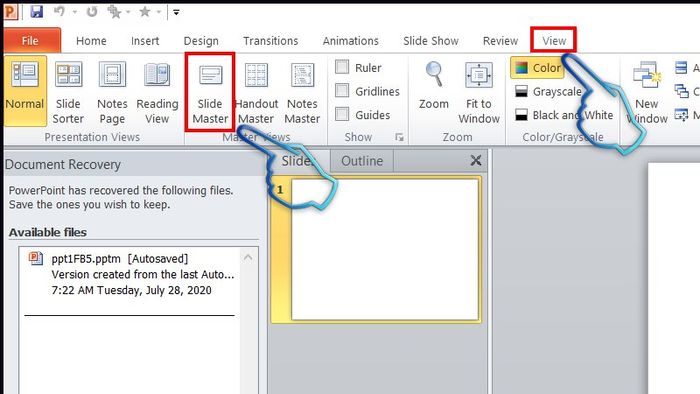Image resolution: width=700 pixels, height=394 pixels.
Task: Click the Save icon in quick access toolbar
Action: point(37,12)
